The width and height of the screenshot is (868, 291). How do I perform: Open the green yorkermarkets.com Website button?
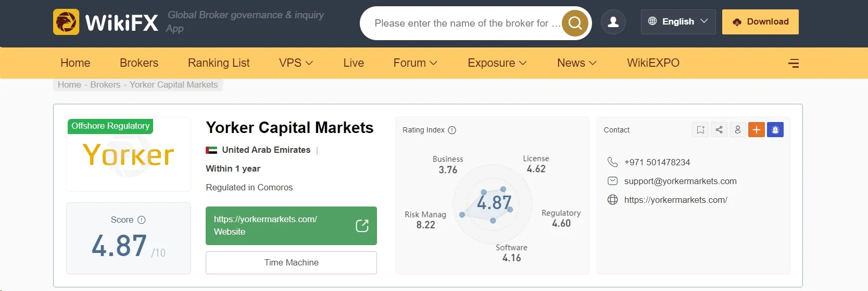[x=291, y=226]
